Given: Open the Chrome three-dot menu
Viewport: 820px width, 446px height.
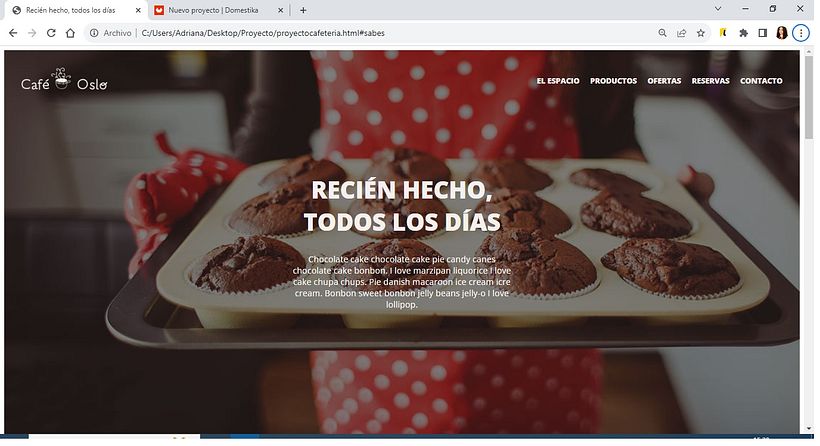Looking at the screenshot, I should [801, 33].
